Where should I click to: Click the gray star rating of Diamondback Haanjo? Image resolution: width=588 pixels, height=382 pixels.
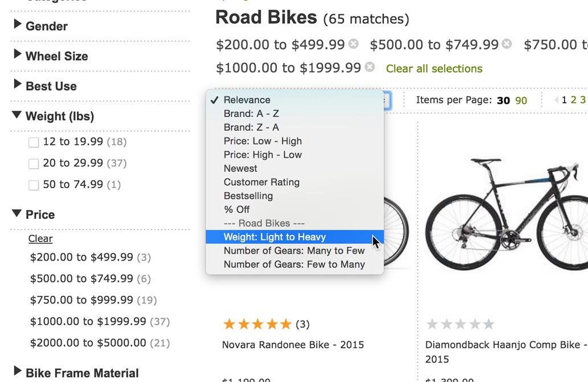(x=460, y=324)
